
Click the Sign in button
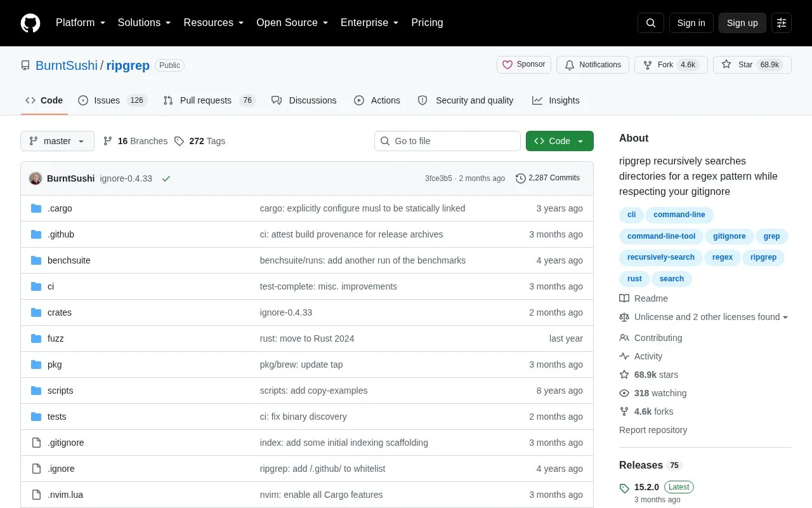point(691,23)
